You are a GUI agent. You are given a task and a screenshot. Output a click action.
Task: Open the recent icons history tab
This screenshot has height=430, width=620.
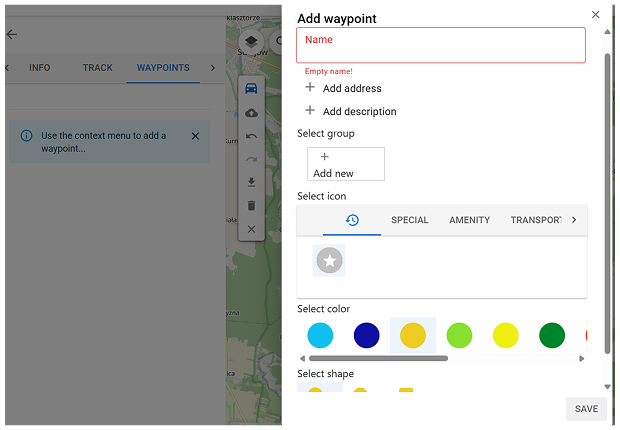click(x=352, y=220)
